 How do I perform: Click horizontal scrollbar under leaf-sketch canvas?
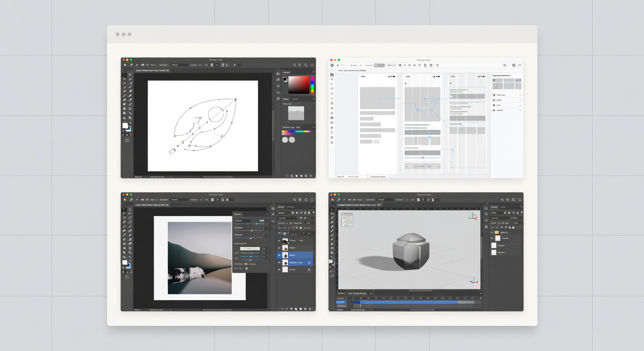coord(217,177)
